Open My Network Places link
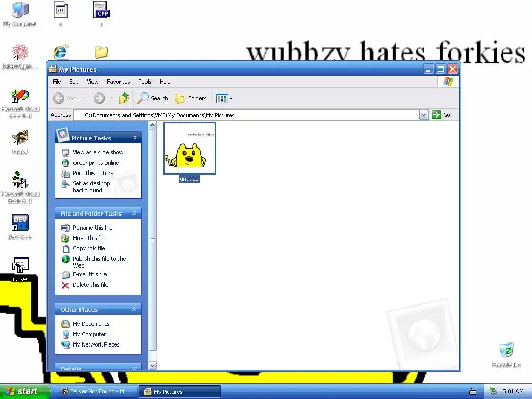The width and height of the screenshot is (532, 399). coord(96,344)
